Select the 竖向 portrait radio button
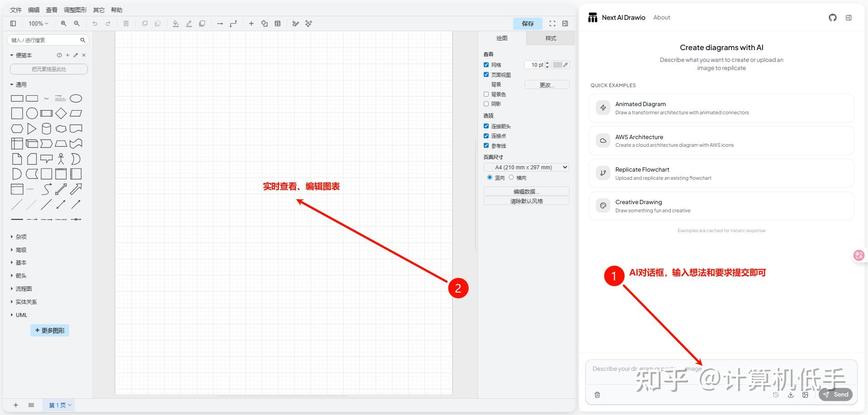 [490, 177]
